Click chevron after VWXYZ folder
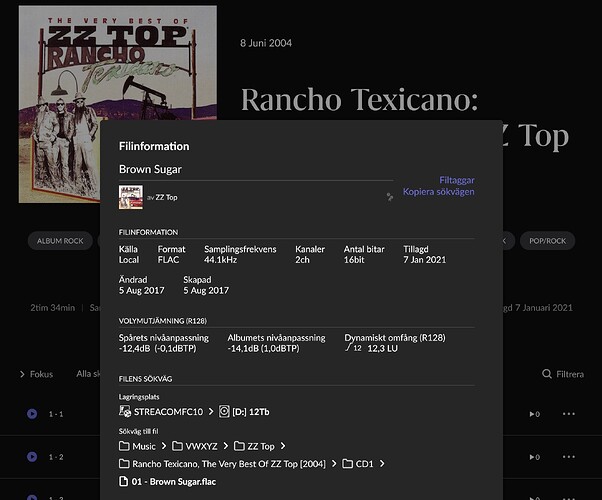 pyautogui.click(x=226, y=446)
